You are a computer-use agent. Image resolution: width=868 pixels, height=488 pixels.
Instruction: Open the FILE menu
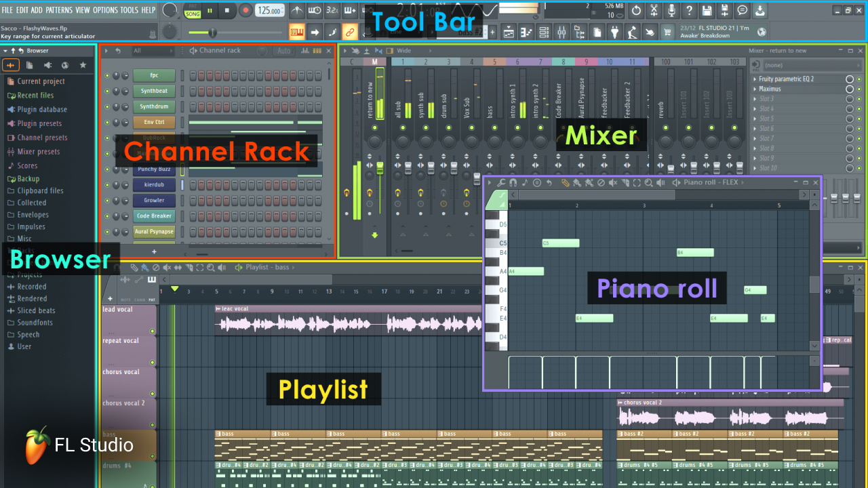pos(7,10)
